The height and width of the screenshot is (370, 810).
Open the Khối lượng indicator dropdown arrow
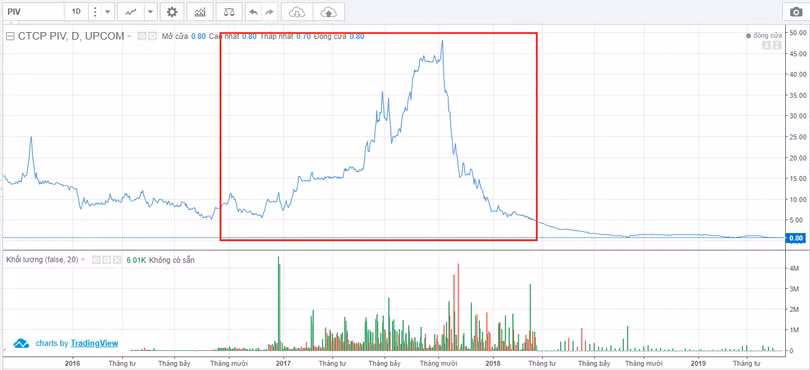[83, 260]
